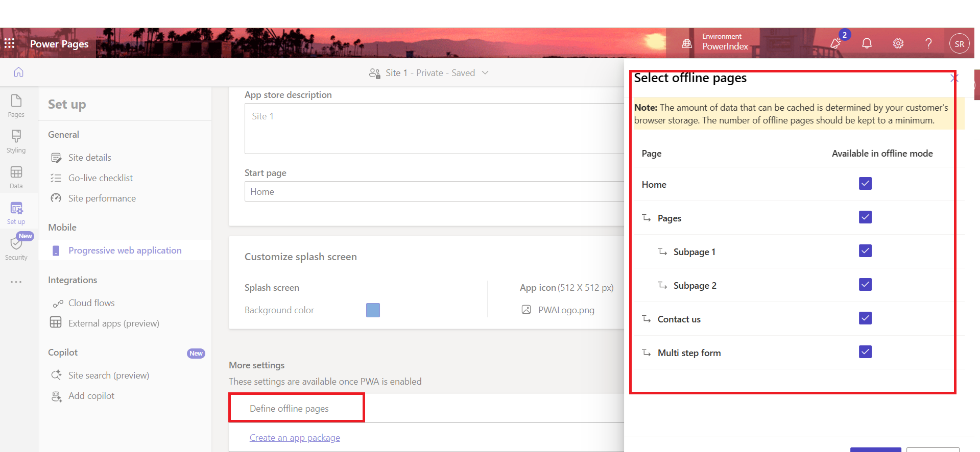Toggle Multi step form offline checkbox
This screenshot has height=452, width=980.
865,352
